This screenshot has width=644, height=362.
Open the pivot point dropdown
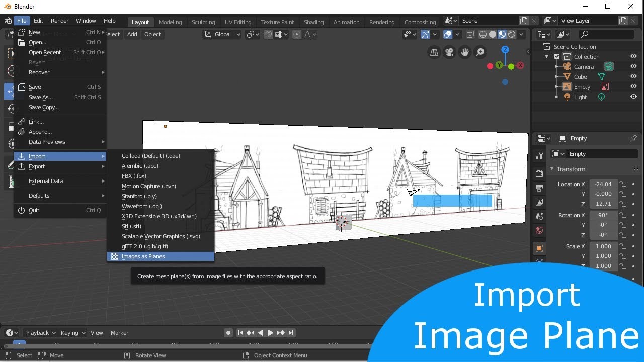(253, 34)
